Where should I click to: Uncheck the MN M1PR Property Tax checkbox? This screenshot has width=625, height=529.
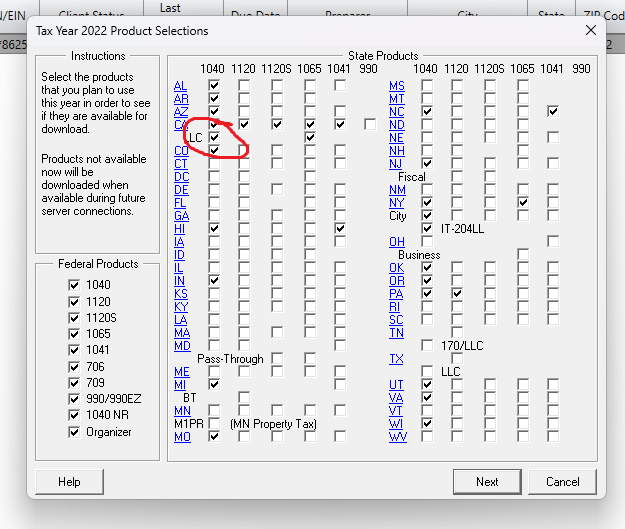[213, 424]
